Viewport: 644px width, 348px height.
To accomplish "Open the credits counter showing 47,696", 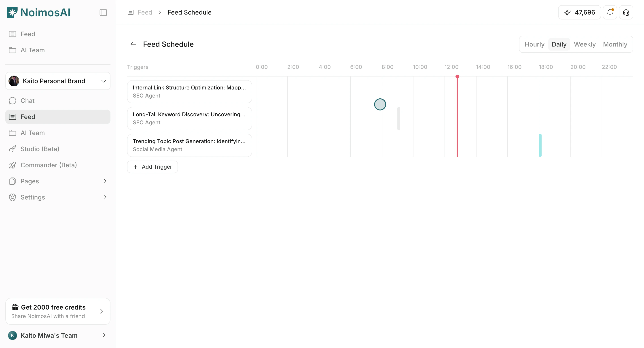I will 579,12.
